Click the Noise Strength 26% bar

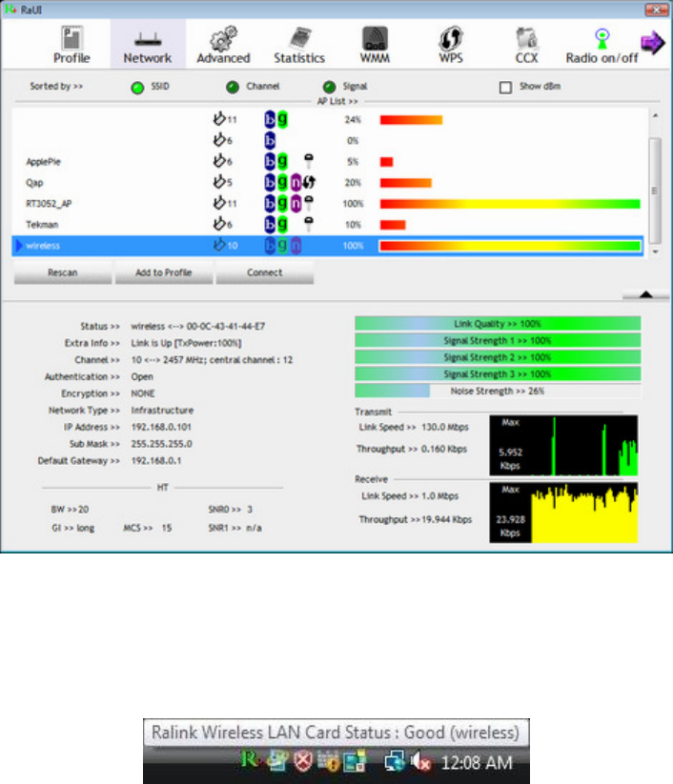pyautogui.click(x=498, y=391)
